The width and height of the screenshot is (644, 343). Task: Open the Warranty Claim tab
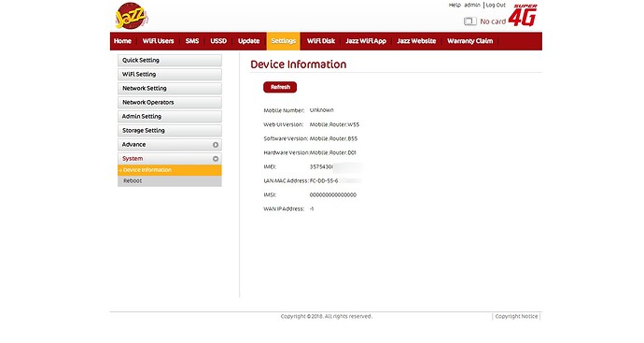(x=469, y=41)
